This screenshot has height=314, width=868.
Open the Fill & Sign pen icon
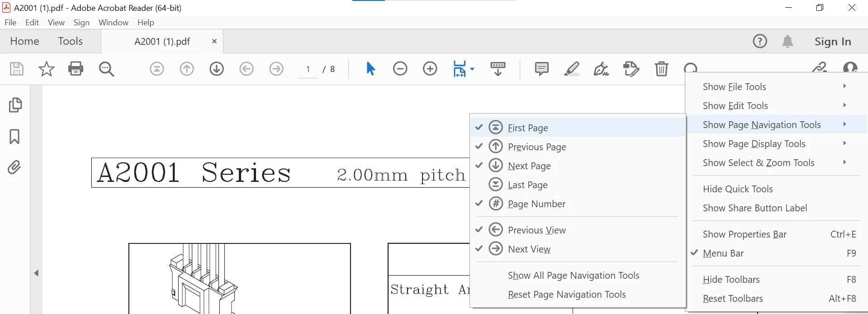[x=601, y=69]
